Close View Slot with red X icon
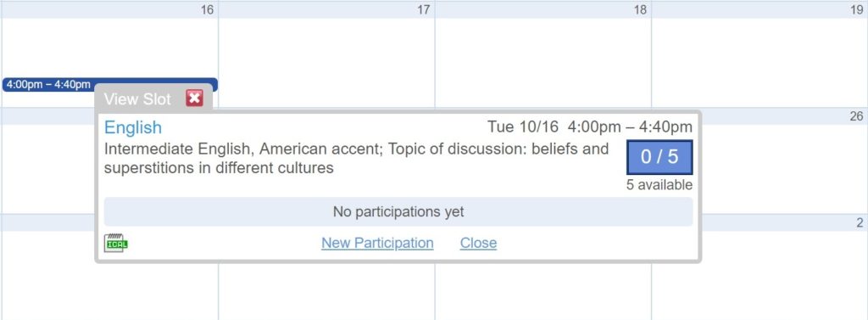The height and width of the screenshot is (320, 868). [x=194, y=98]
